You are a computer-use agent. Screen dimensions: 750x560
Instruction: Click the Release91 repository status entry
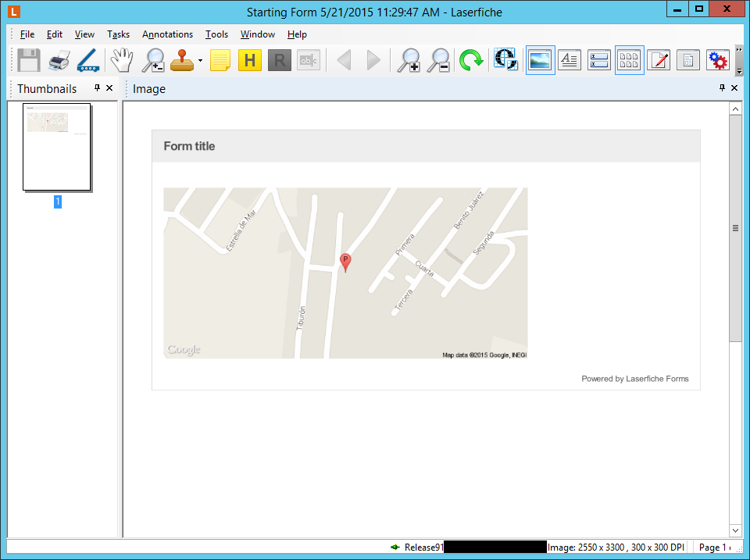click(x=423, y=548)
